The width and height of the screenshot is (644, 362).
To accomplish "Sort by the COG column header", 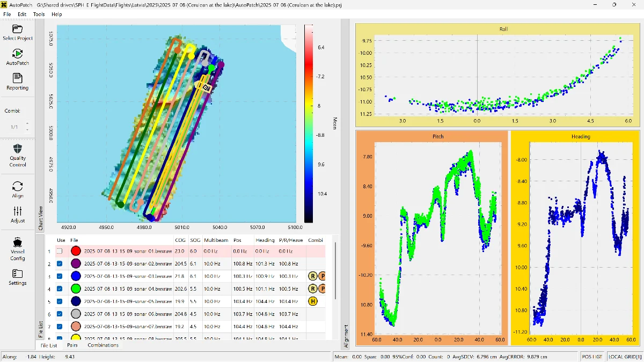I will click(180, 240).
